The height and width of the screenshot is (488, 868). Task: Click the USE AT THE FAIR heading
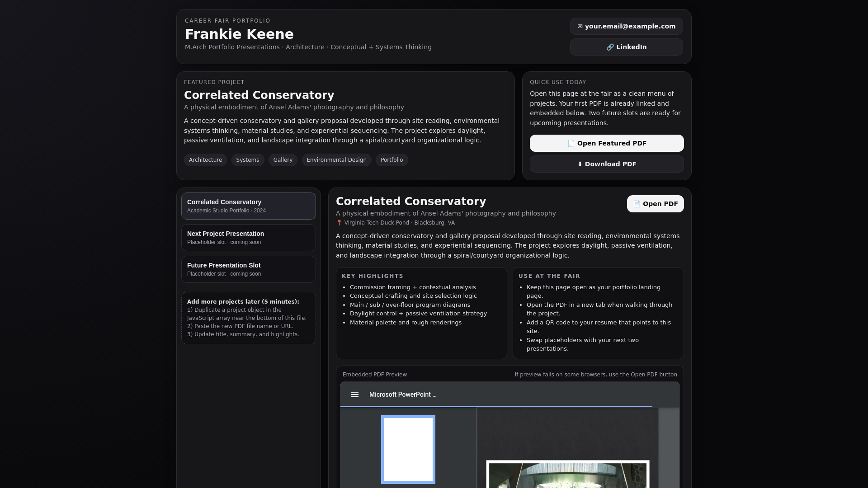[x=549, y=276]
